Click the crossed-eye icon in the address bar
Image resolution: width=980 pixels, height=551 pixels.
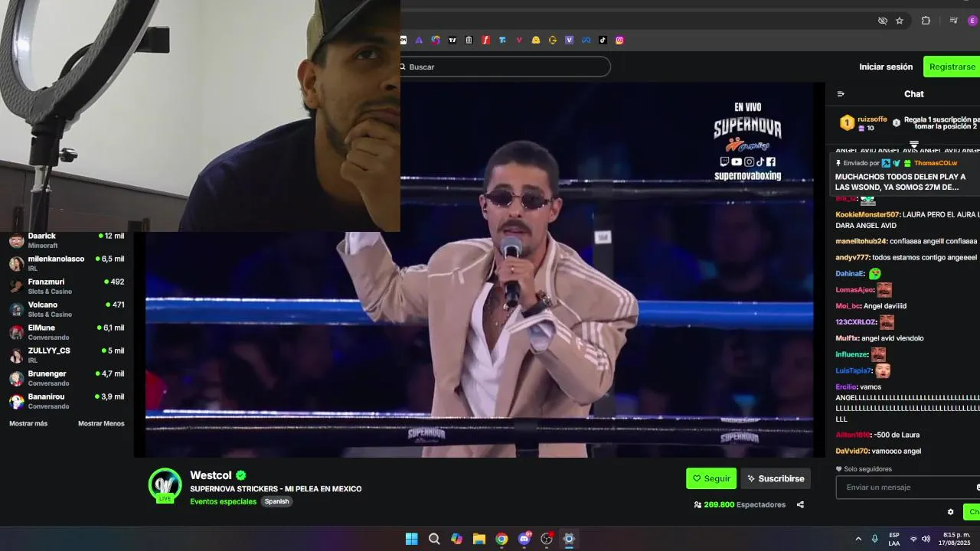[882, 21]
